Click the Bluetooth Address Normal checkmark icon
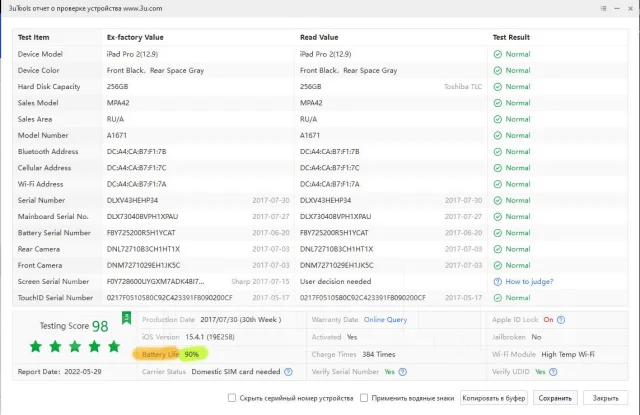Viewport: 640px width, 415px height. (498, 152)
